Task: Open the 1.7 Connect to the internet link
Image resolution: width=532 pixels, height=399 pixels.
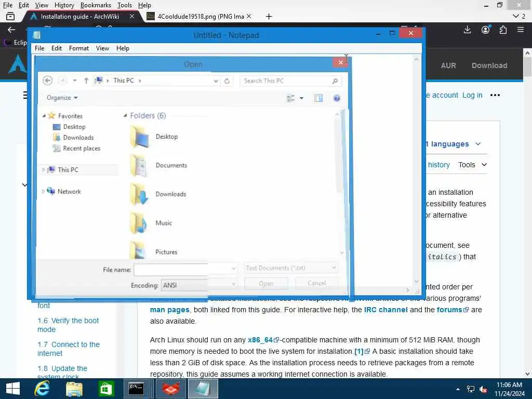Action: pyautogui.click(x=69, y=349)
